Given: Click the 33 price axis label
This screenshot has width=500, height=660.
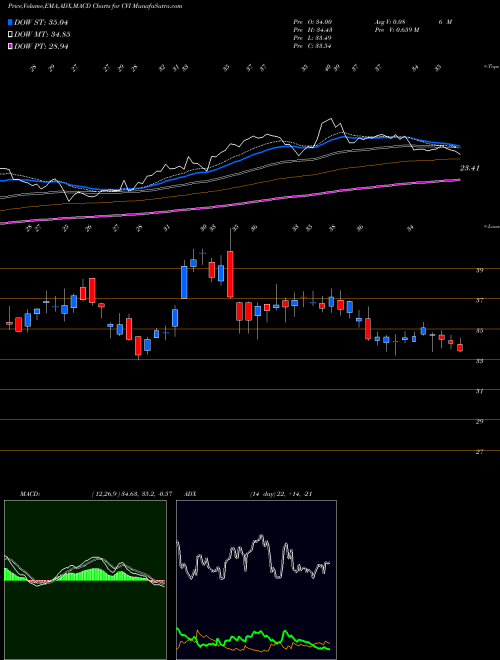Looking at the screenshot, I should tap(479, 361).
